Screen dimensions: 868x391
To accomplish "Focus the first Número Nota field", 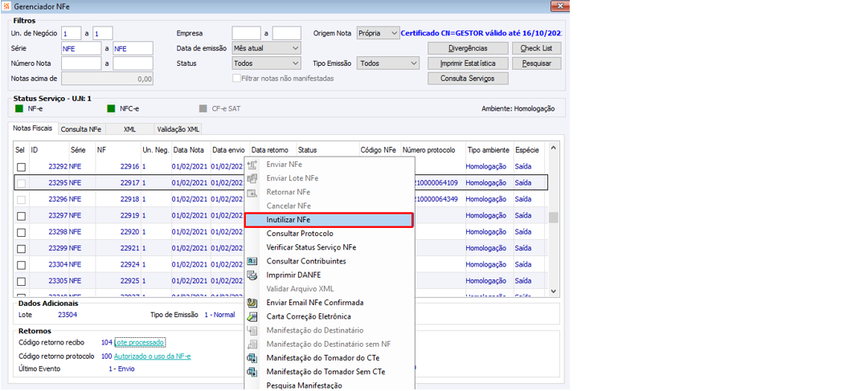I will tap(81, 63).
